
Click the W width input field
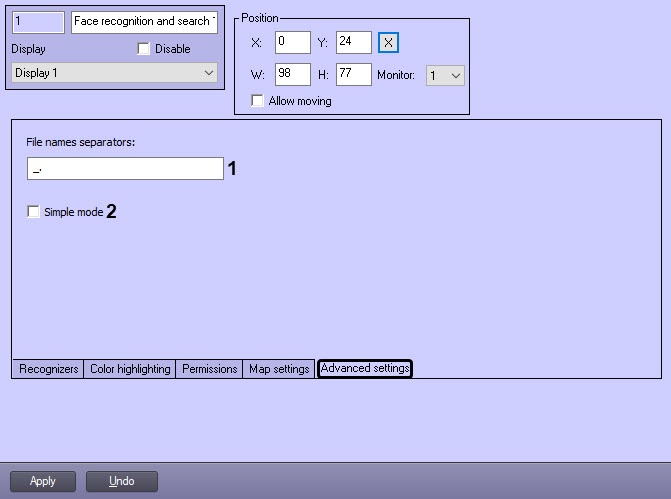coord(292,75)
